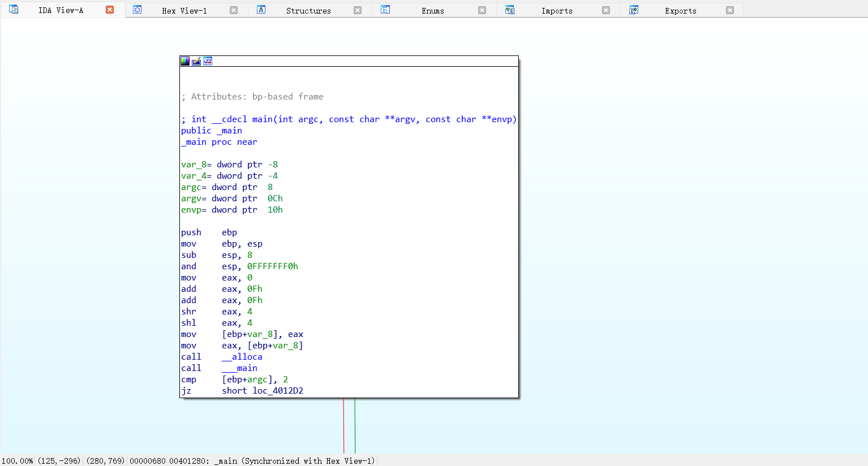Close the Imports tab
This screenshot has height=466, width=868.
point(606,10)
